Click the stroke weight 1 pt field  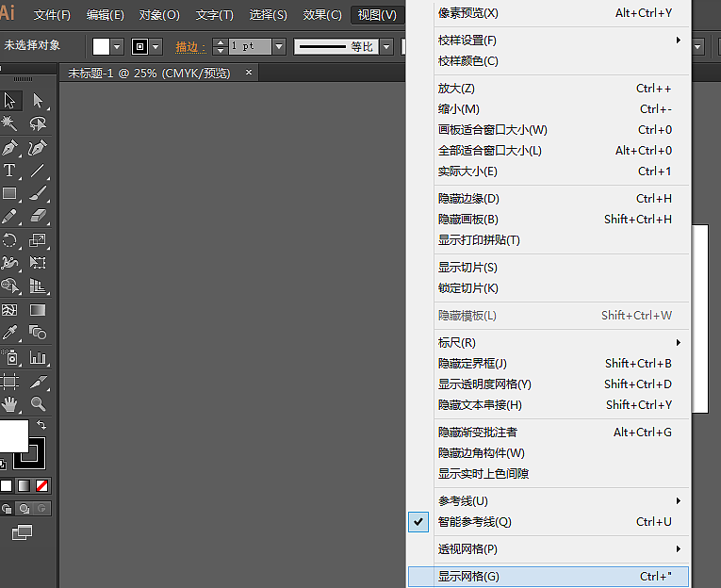(x=250, y=46)
